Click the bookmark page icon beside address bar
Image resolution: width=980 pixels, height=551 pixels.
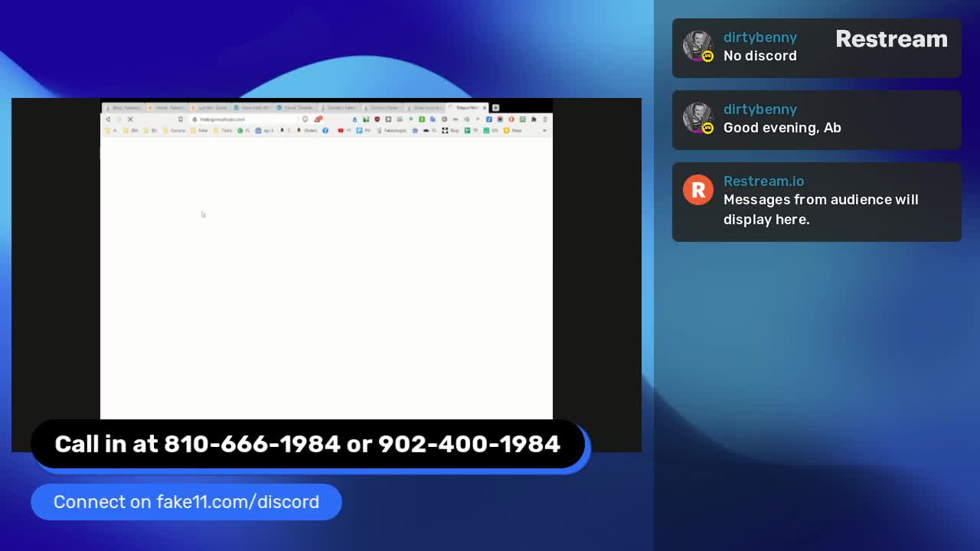click(x=181, y=119)
